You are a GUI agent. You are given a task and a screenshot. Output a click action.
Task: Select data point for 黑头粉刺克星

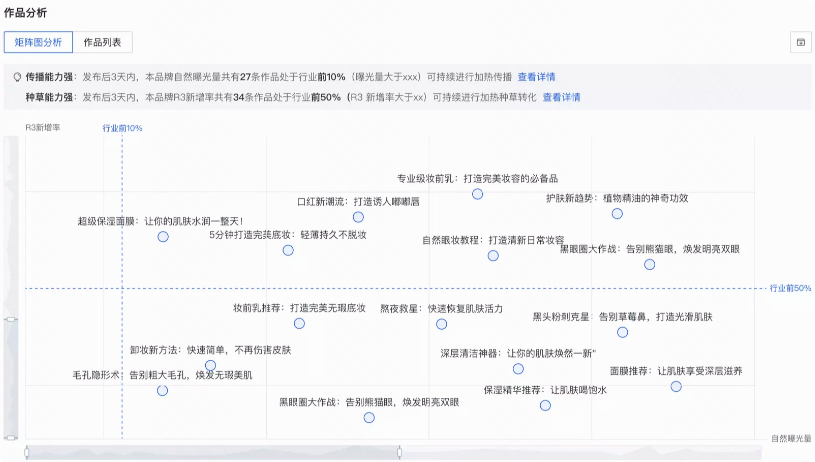[622, 332]
